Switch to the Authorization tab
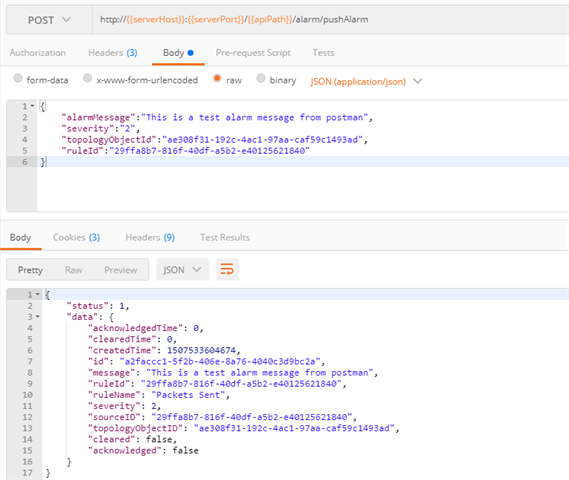 (38, 53)
